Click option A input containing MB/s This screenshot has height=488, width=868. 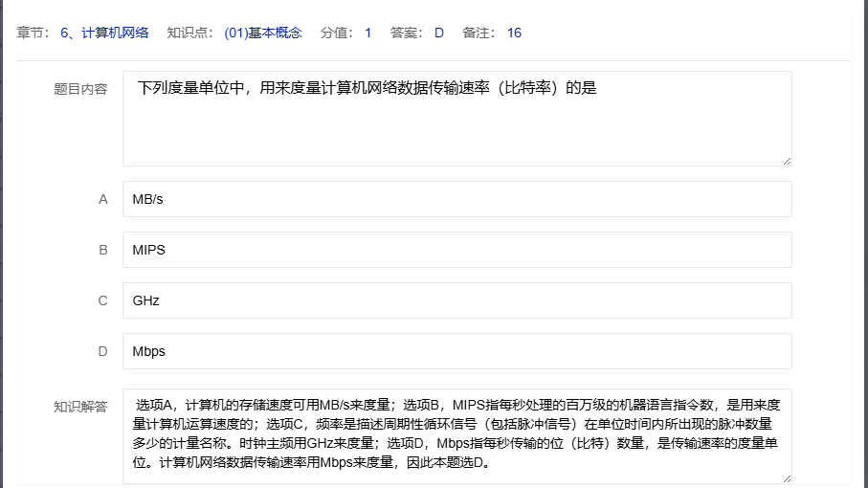pyautogui.click(x=456, y=199)
